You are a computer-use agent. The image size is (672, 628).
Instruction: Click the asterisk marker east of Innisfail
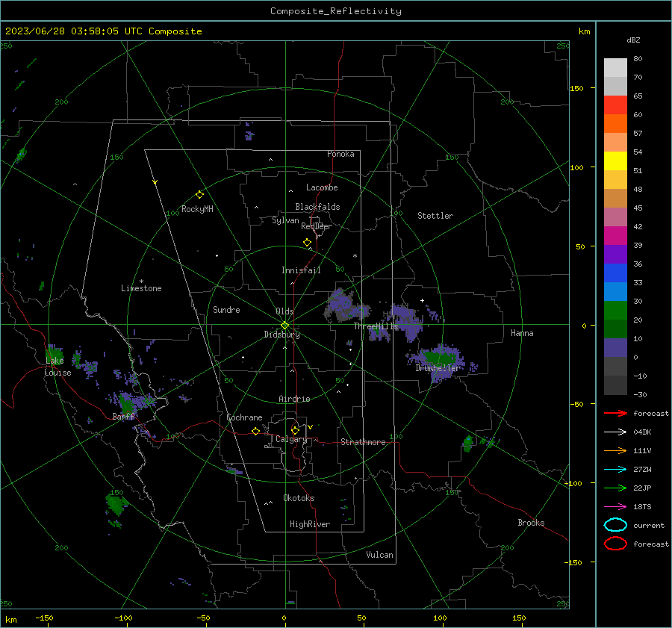point(355,256)
